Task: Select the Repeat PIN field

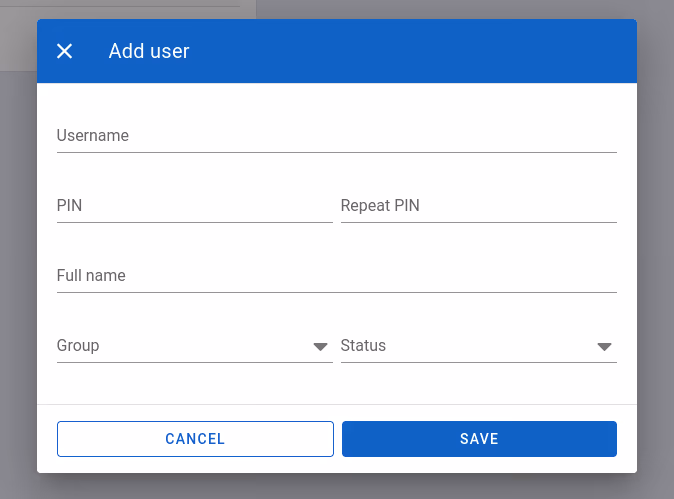Action: coord(479,206)
